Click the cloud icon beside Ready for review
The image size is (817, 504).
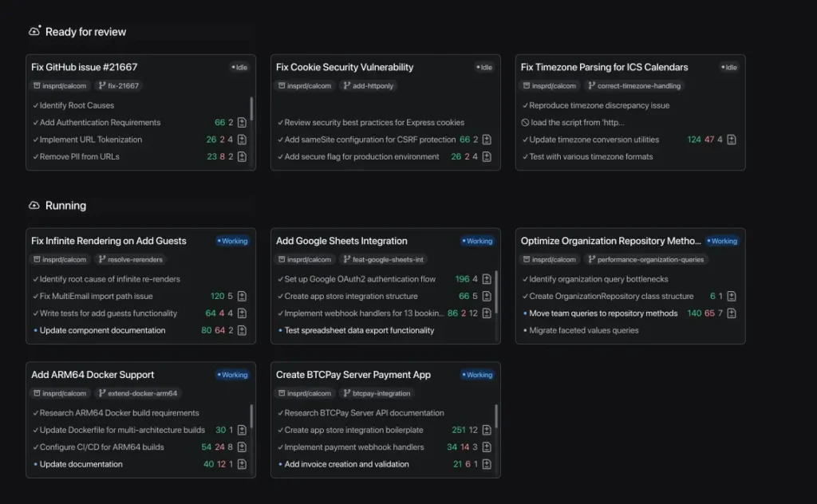(x=34, y=31)
